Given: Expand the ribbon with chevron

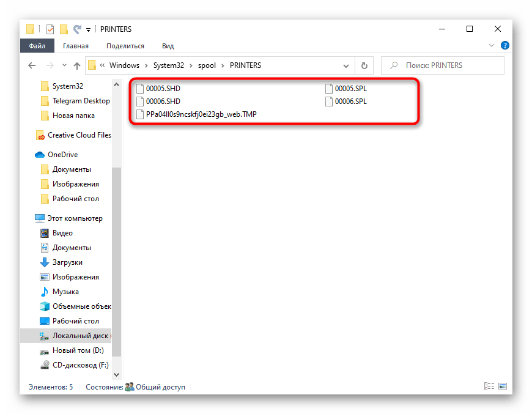Looking at the screenshot, I should click(x=492, y=46).
